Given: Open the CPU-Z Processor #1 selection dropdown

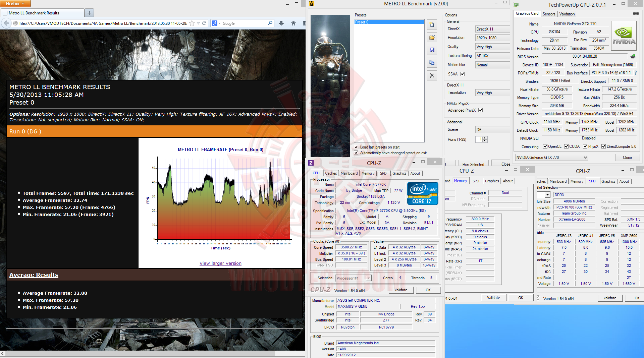Looking at the screenshot, I should (x=354, y=278).
